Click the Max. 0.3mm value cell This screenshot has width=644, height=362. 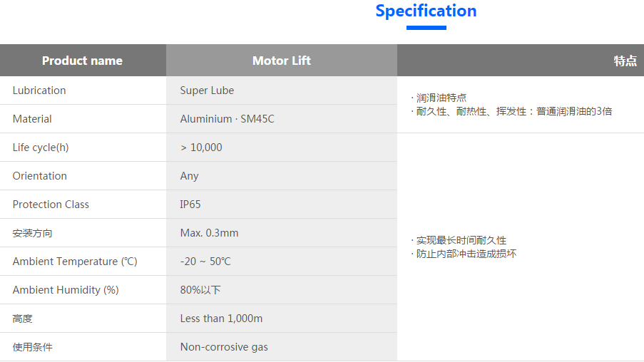tap(209, 233)
